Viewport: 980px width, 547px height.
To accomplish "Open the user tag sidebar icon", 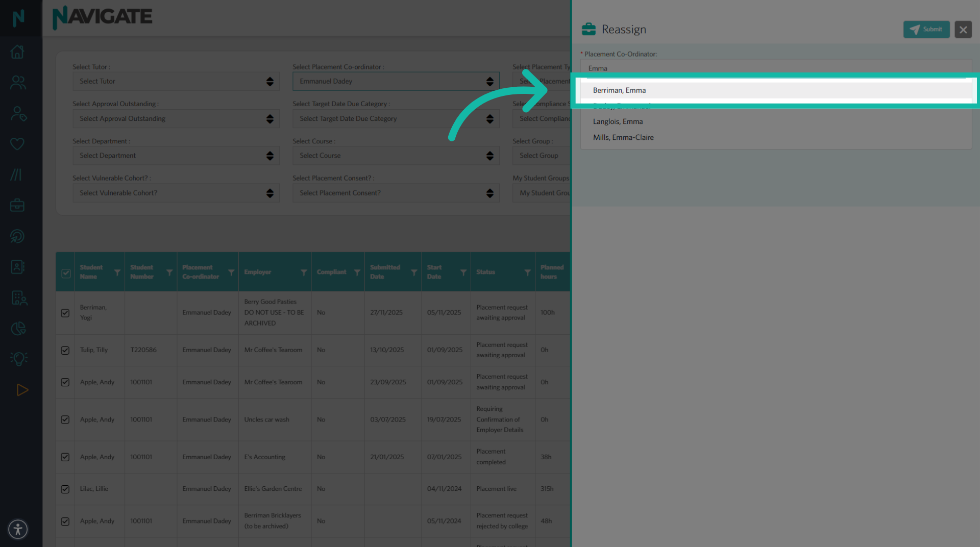I will point(18,113).
